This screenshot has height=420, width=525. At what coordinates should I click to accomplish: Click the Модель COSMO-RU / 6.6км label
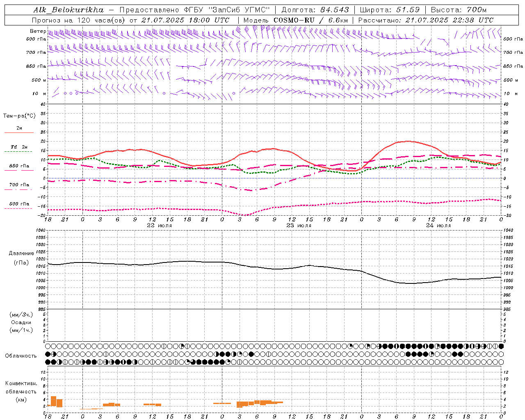point(295,20)
